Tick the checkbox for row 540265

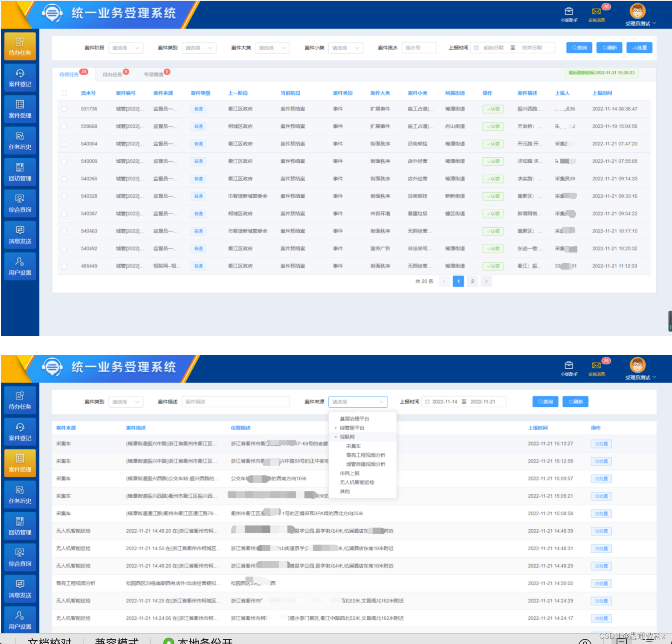click(64, 179)
